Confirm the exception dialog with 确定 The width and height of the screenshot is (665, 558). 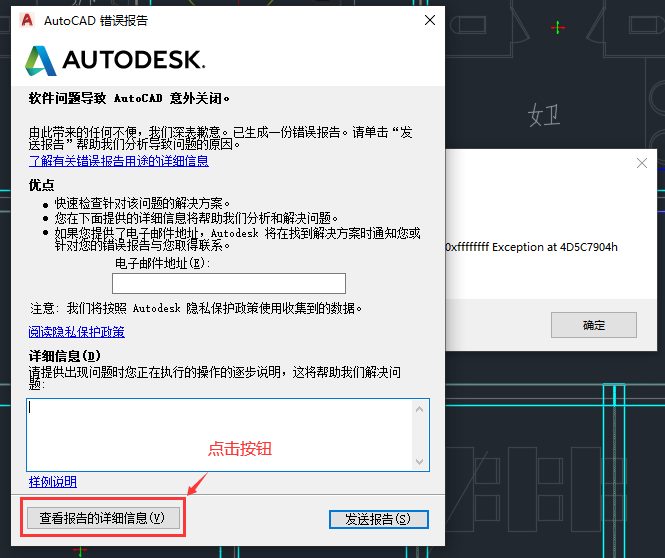[593, 325]
